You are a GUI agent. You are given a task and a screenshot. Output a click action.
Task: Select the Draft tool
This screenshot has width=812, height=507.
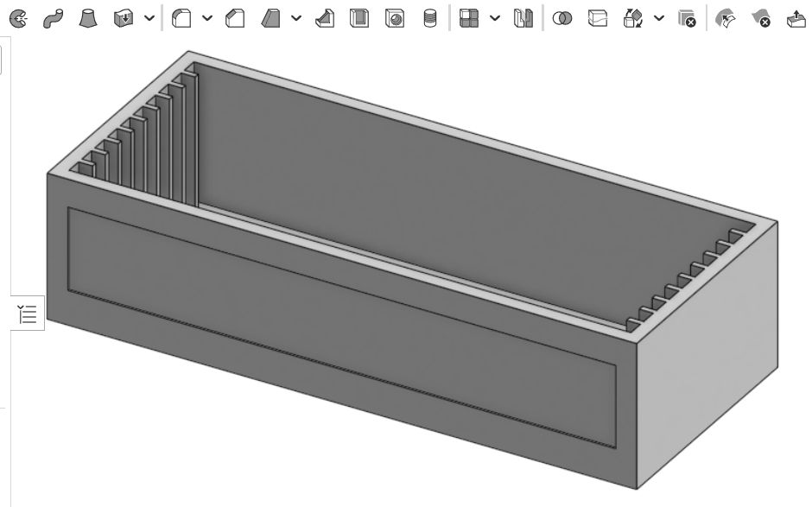270,19
